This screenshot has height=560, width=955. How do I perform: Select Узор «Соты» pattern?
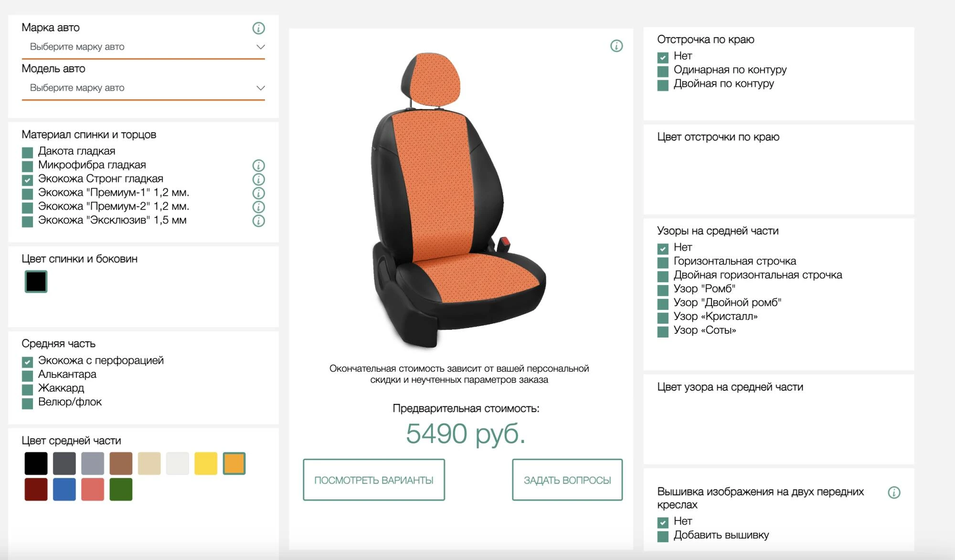click(x=663, y=332)
